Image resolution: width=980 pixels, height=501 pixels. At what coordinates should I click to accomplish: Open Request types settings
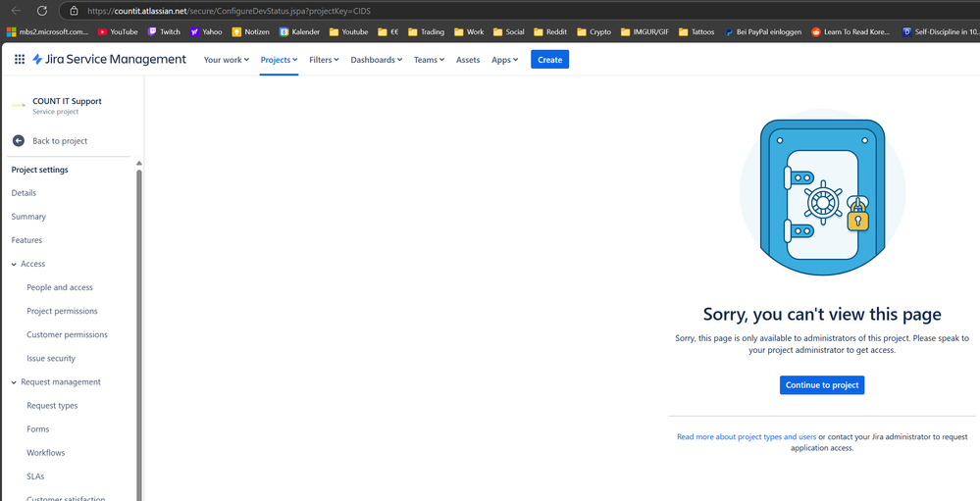coord(52,406)
